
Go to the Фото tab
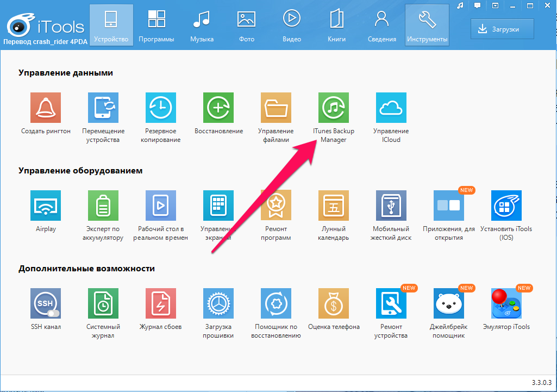(246, 25)
